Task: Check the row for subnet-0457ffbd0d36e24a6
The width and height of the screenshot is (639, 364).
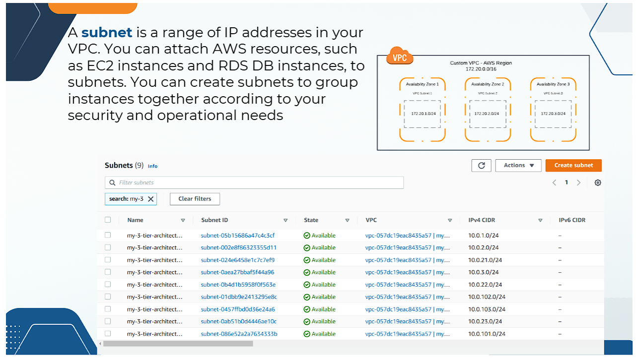Action: point(108,309)
